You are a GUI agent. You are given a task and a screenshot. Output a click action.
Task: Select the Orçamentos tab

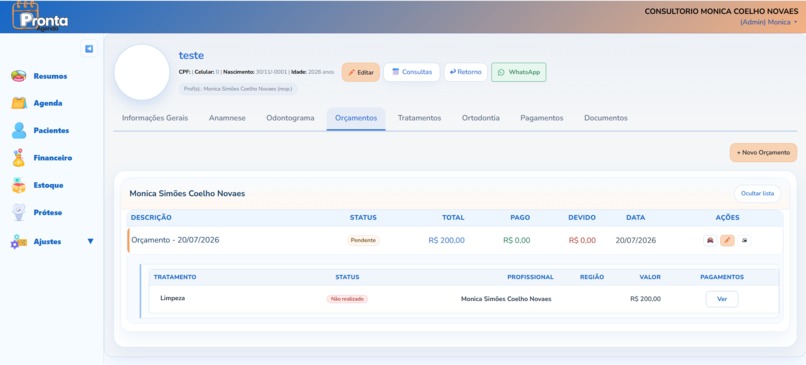(x=356, y=118)
